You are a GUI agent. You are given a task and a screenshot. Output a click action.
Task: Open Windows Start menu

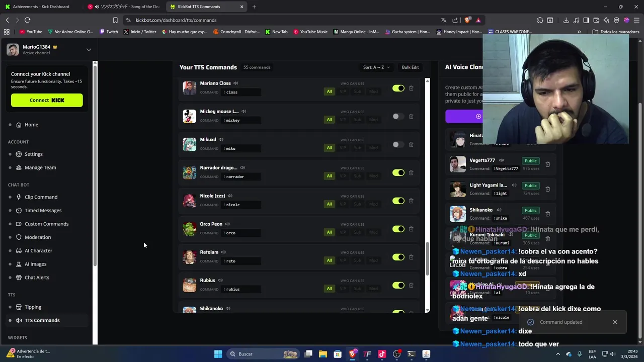click(x=218, y=354)
